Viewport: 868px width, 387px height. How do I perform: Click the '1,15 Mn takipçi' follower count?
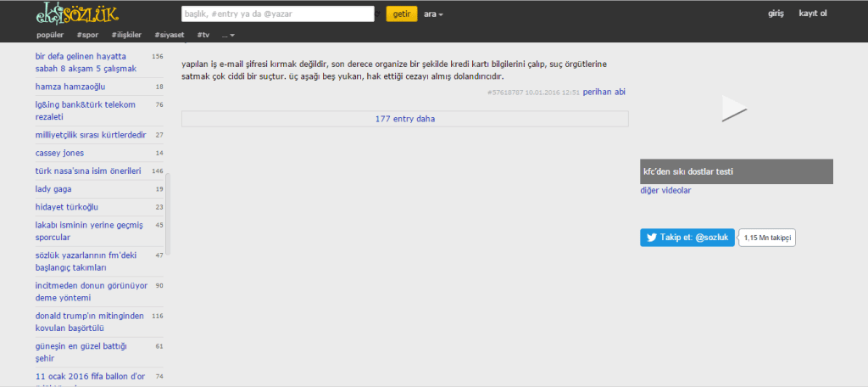pos(767,238)
